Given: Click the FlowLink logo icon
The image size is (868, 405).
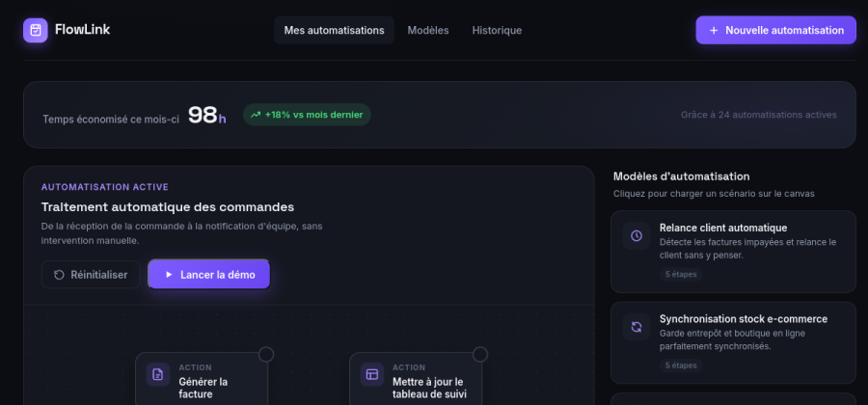Looking at the screenshot, I should click(x=36, y=30).
